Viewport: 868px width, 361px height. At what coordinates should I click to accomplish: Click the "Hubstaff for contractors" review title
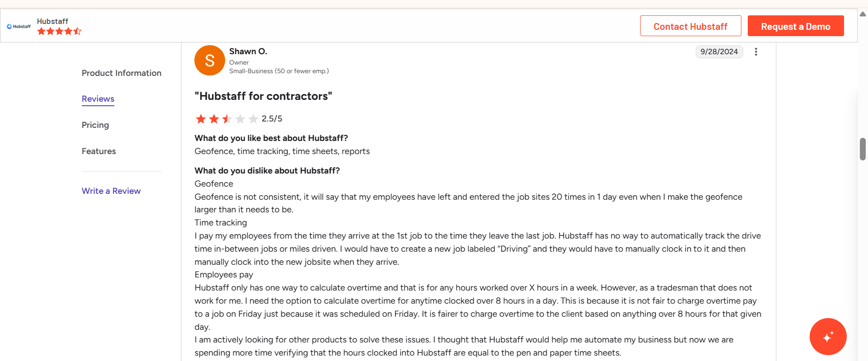[264, 96]
